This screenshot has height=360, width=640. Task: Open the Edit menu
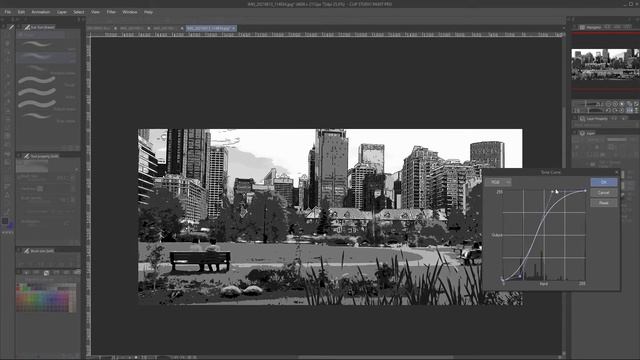point(21,12)
